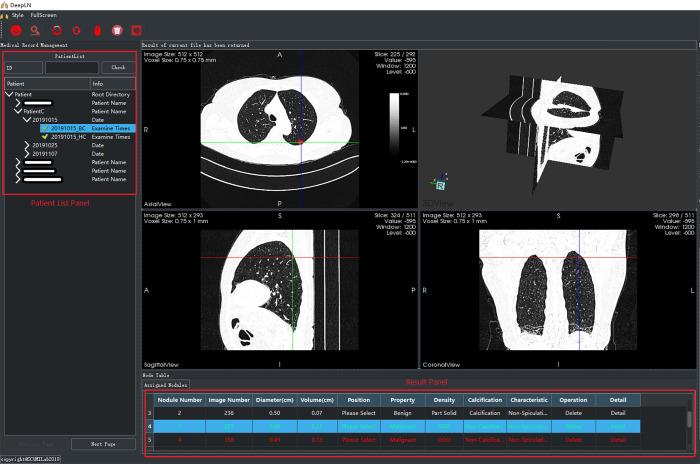Click the first red round toolbar icon
This screenshot has height=464, width=700.
click(x=17, y=32)
